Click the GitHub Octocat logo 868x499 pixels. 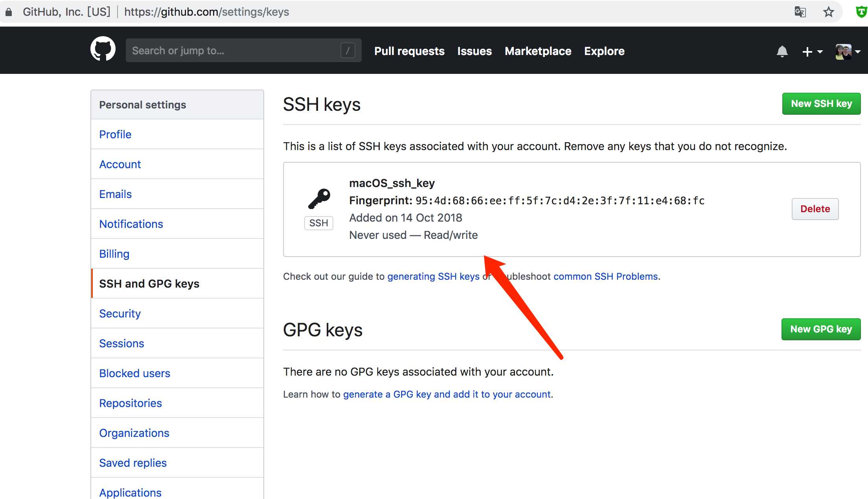coord(103,50)
